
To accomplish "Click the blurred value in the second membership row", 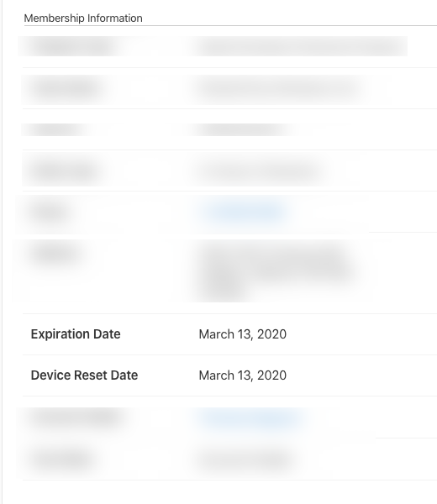I will [278, 87].
